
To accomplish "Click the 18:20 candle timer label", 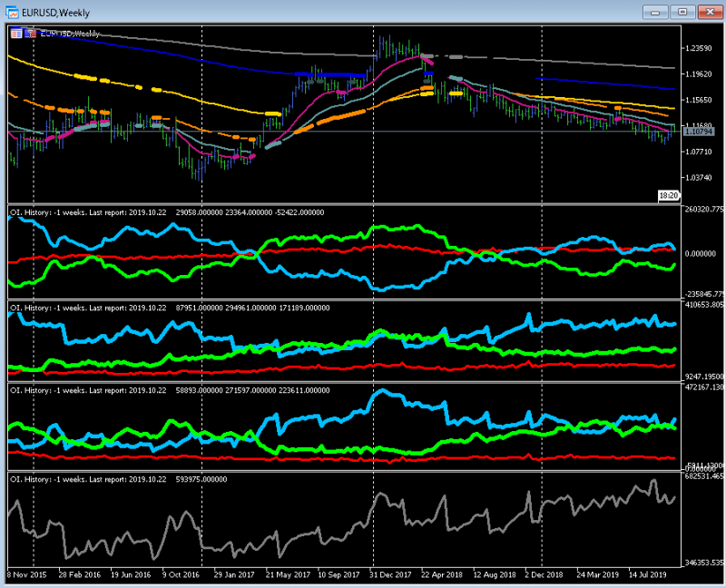I will coord(669,196).
